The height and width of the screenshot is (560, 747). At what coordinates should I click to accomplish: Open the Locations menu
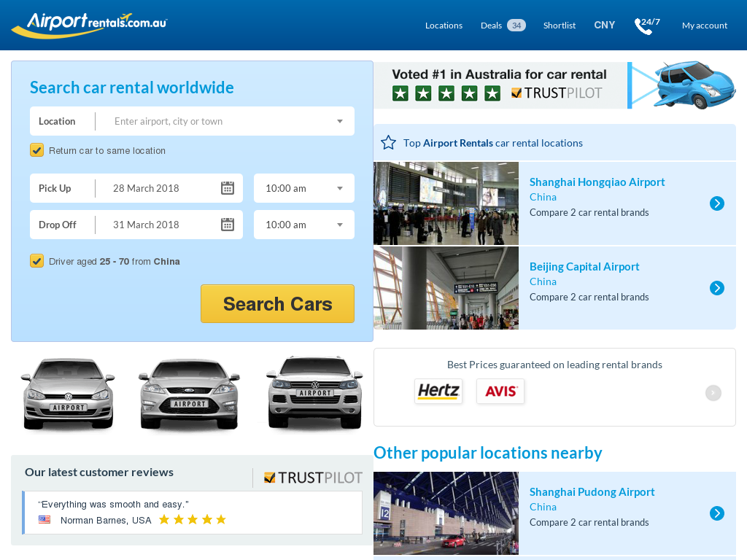(444, 26)
